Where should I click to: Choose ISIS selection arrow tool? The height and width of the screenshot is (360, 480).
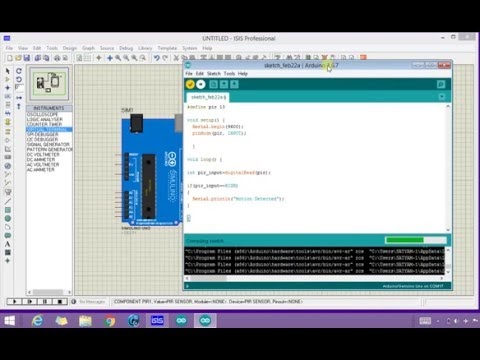(x=8, y=71)
